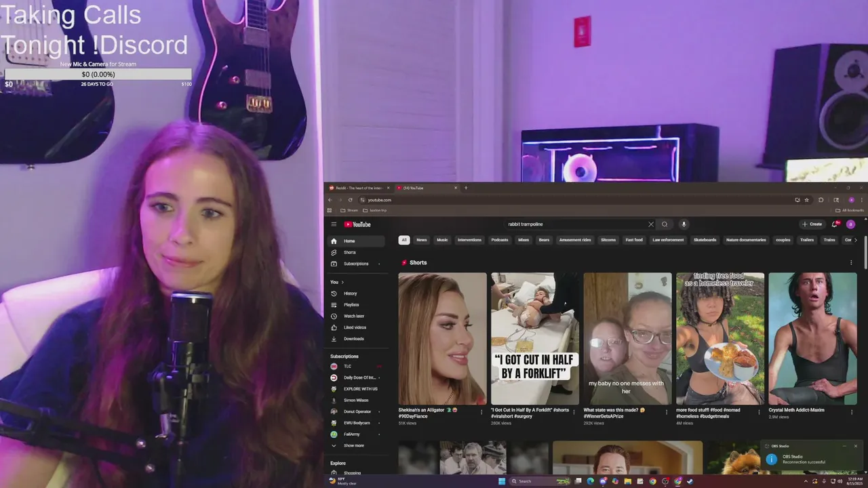Select the All filter chip

[x=404, y=240]
